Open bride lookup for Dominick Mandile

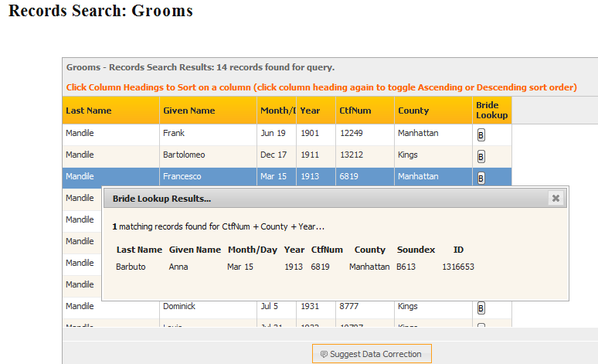[x=481, y=308]
